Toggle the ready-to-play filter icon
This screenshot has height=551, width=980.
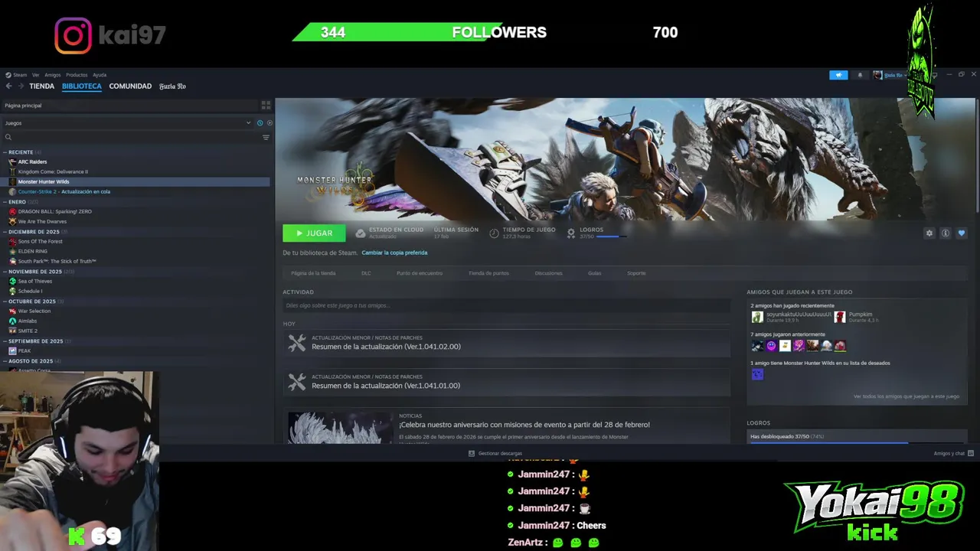269,122
